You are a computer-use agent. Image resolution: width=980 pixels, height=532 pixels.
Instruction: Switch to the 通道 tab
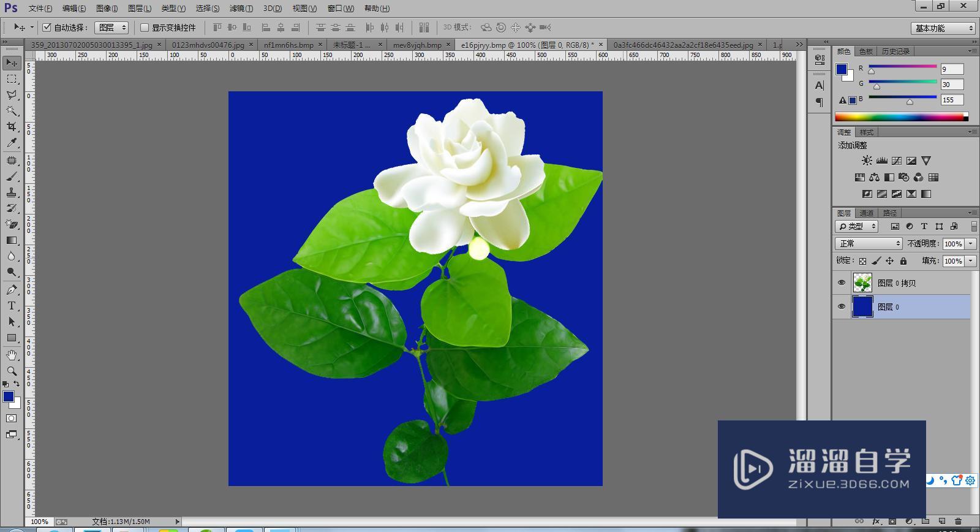tap(866, 213)
